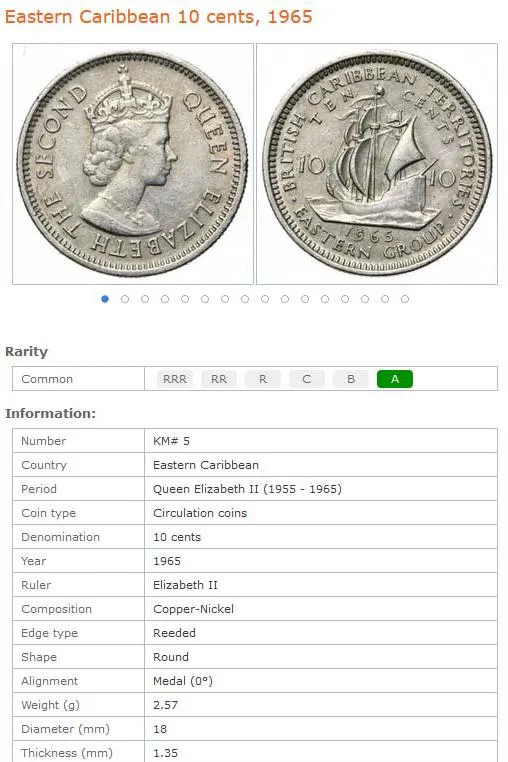The height and width of the screenshot is (762, 508).
Task: Select the fourth carousel dot indicator
Action: (165, 299)
